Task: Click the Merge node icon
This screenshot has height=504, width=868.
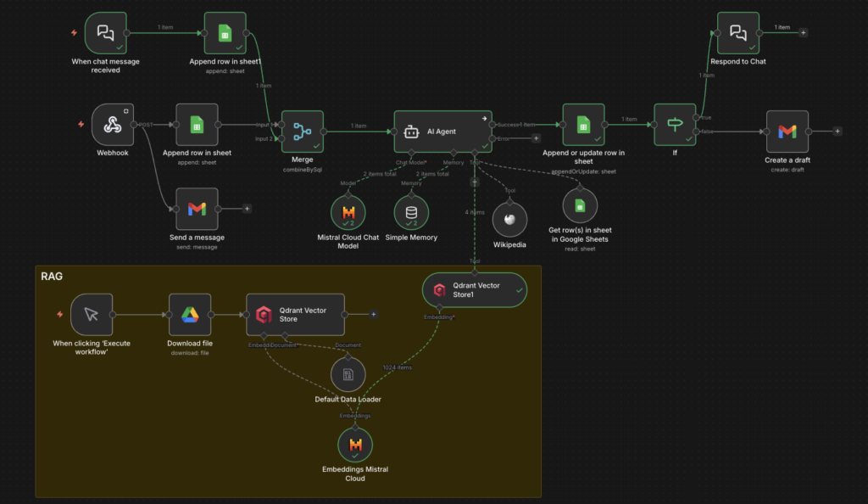Action: (302, 132)
